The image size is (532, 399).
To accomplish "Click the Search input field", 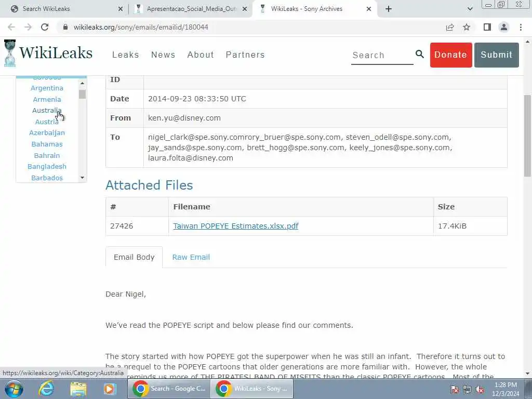I will pyautogui.click(x=382, y=55).
